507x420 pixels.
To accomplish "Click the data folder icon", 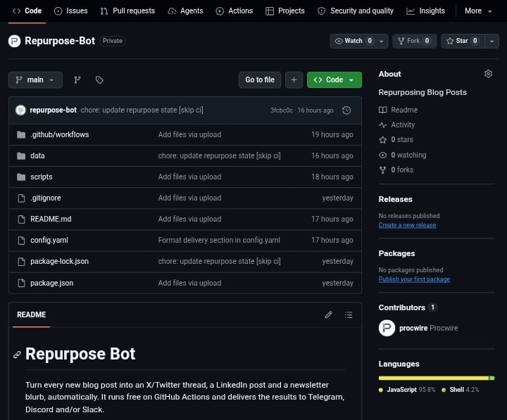I will point(21,156).
